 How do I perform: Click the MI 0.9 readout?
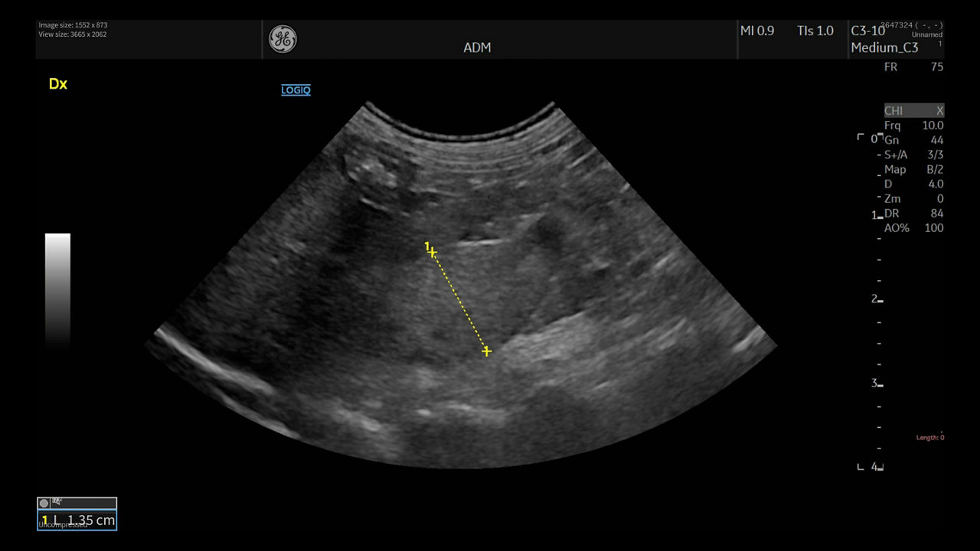[x=757, y=31]
